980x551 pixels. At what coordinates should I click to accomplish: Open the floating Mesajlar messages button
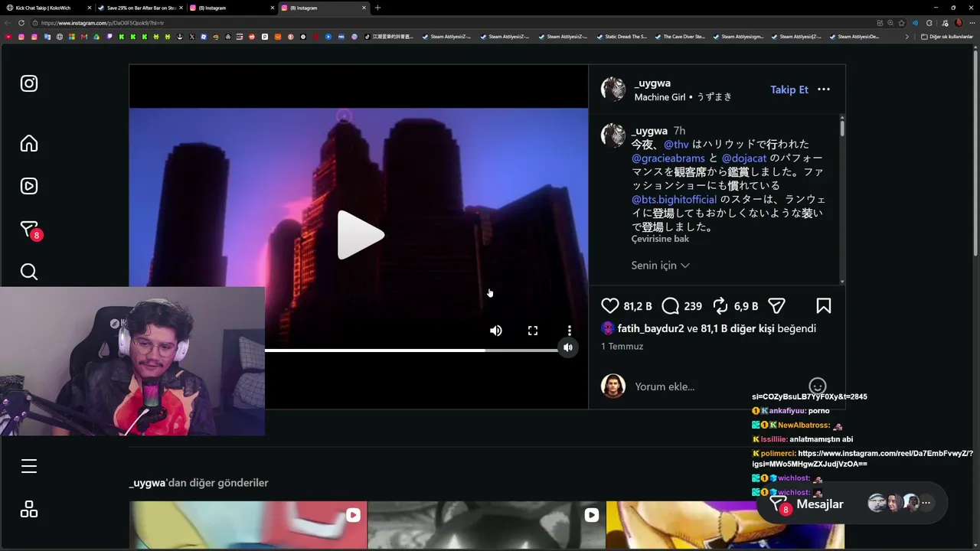click(x=852, y=504)
